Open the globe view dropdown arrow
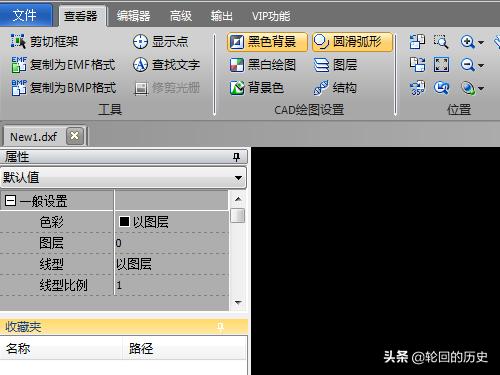The image size is (500, 375). pyautogui.click(x=481, y=89)
